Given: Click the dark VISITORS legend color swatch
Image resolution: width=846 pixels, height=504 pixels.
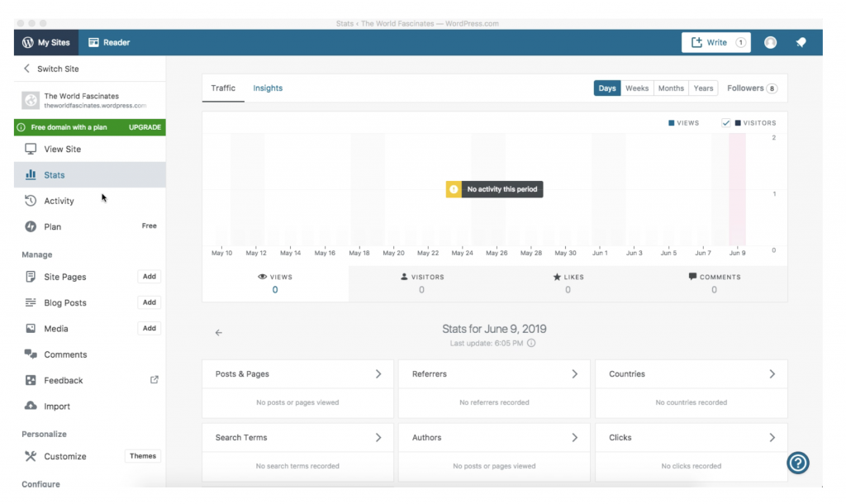Looking at the screenshot, I should (x=738, y=123).
